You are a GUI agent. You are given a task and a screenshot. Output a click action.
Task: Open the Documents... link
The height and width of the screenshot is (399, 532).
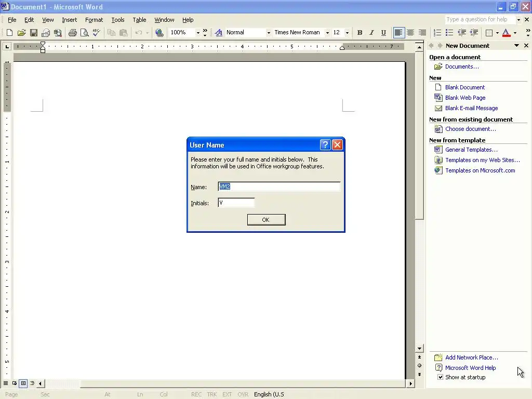462,66
